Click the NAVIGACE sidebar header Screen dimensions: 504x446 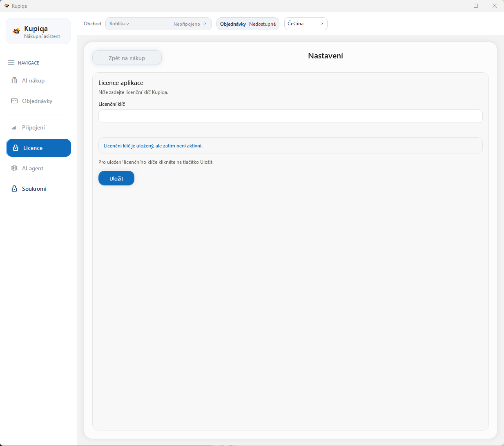tap(29, 63)
